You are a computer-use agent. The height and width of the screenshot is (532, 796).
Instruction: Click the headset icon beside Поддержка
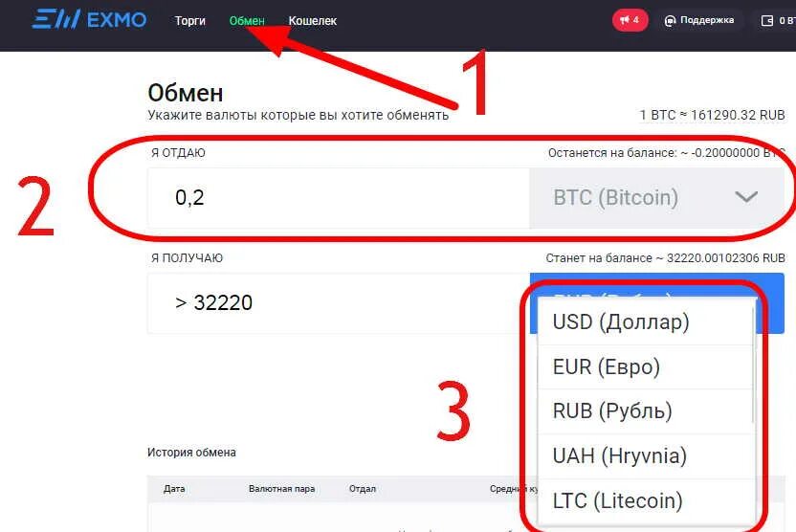coord(670,21)
